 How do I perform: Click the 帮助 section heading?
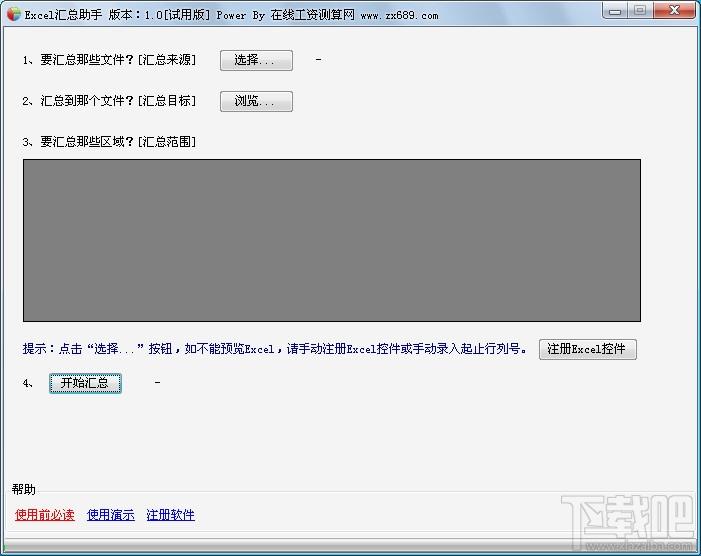(24, 489)
